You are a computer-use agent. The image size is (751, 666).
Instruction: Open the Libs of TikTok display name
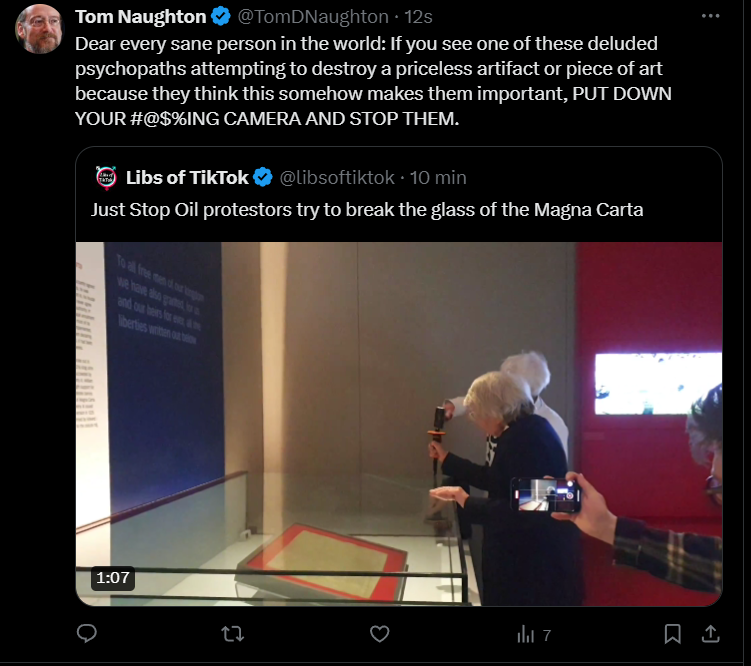point(187,178)
